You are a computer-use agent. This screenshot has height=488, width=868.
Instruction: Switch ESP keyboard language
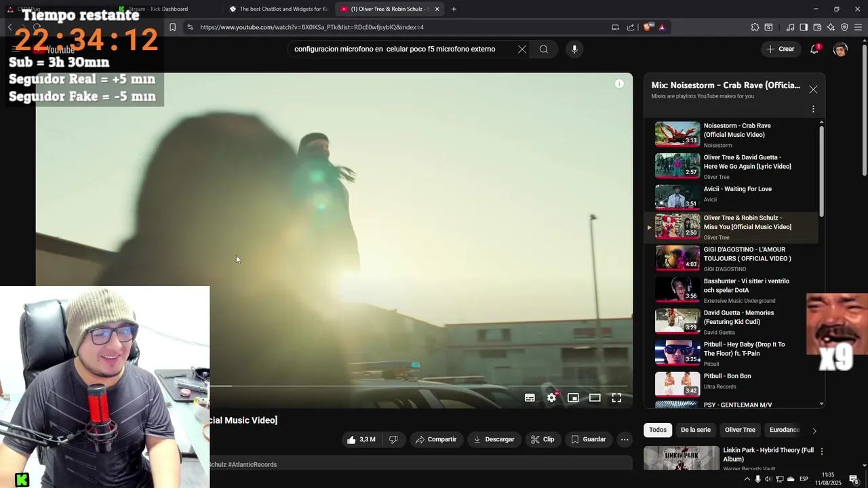click(x=804, y=479)
